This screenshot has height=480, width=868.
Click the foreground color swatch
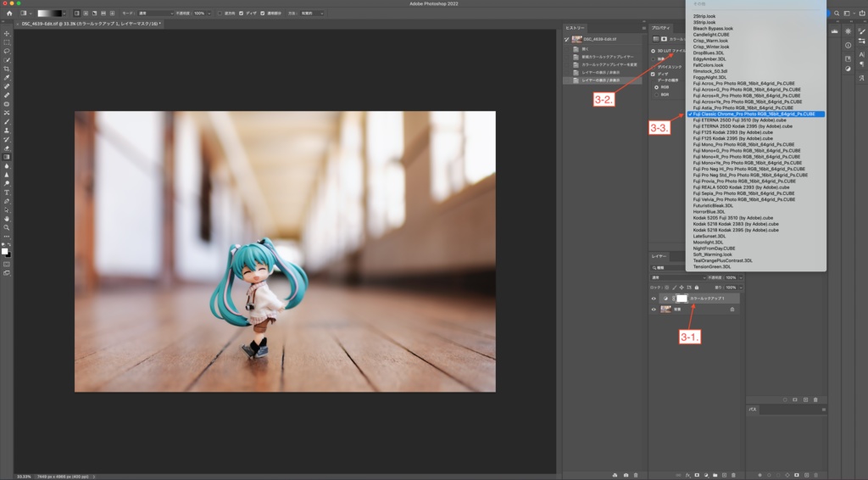(5, 251)
